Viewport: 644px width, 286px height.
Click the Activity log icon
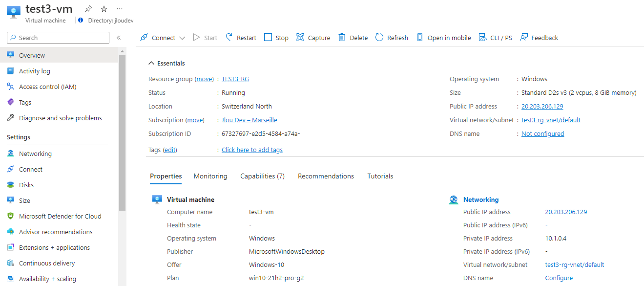tap(10, 71)
